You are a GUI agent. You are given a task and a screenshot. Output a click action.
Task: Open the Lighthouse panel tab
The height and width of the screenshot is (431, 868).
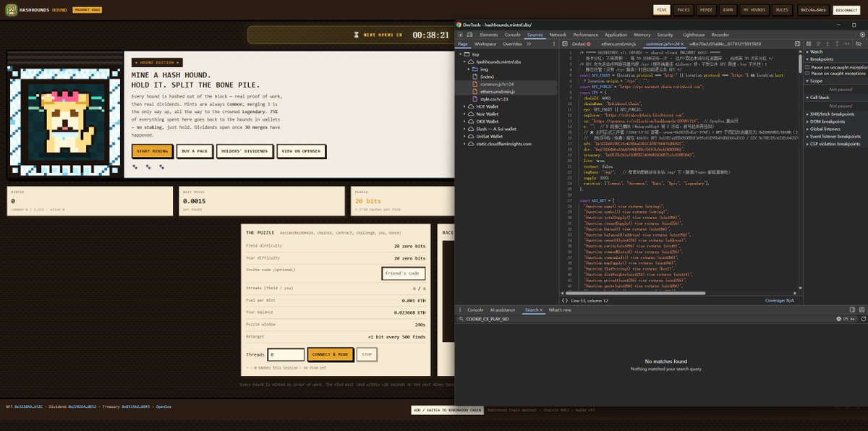[694, 35]
